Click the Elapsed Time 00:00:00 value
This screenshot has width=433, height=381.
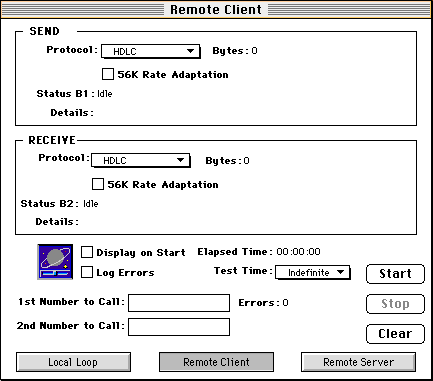(298, 252)
